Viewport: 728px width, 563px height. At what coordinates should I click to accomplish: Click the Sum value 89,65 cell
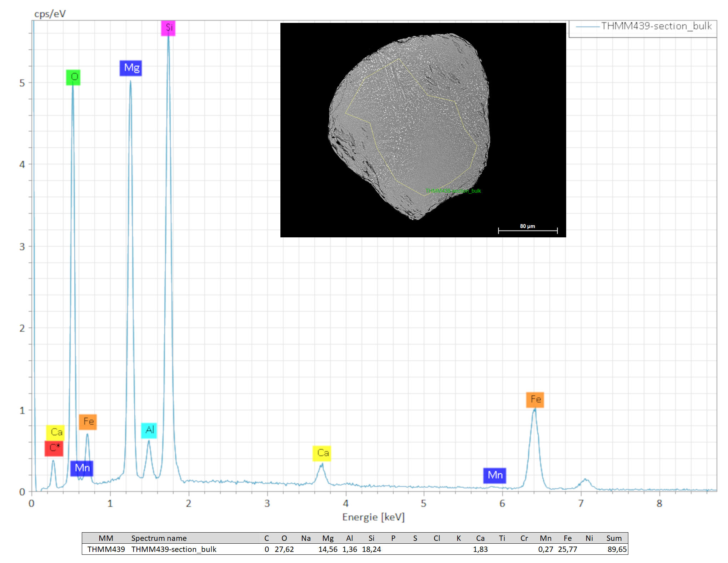(617, 549)
